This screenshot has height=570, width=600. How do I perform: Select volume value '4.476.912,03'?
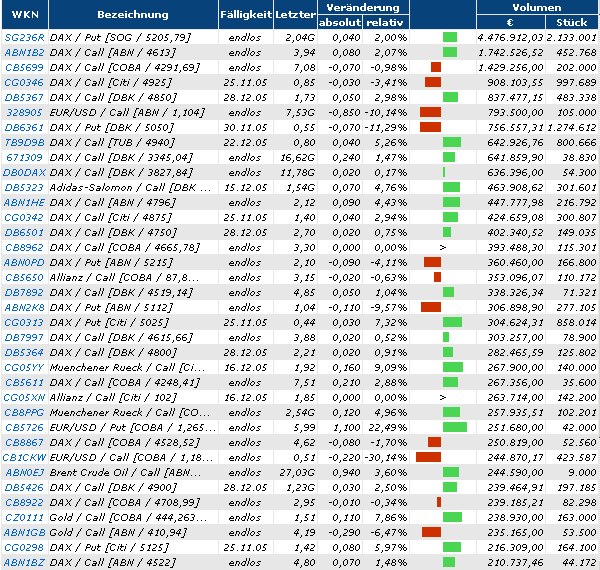pos(510,37)
